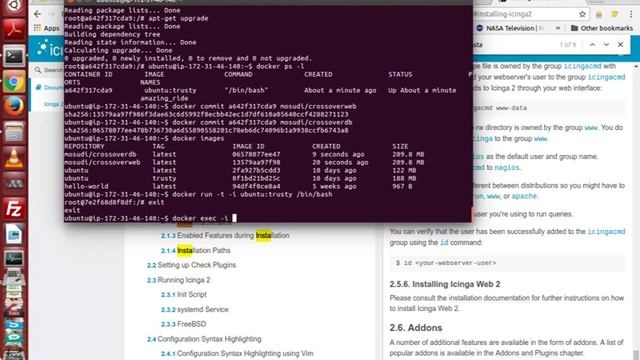Open the Ubuntu dash button in the launcher
Image resolution: width=640 pixels, height=360 pixels.
tap(14, 6)
